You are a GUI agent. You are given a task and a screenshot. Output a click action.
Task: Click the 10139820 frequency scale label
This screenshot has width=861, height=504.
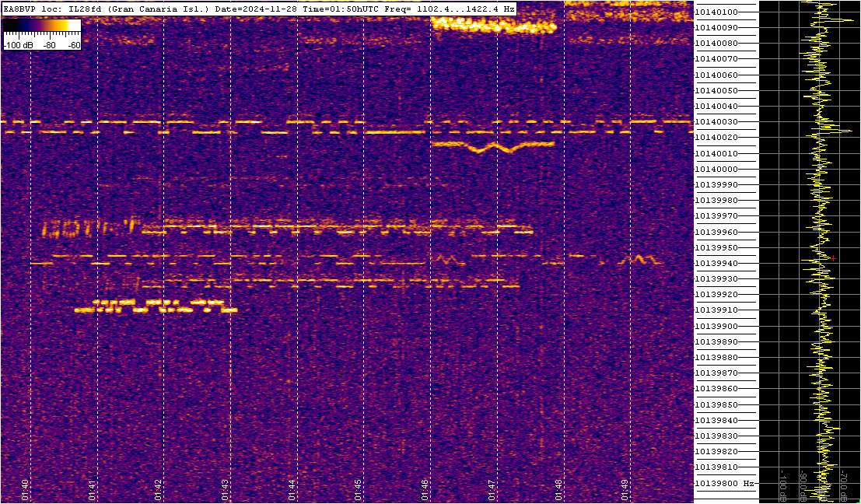(x=716, y=451)
